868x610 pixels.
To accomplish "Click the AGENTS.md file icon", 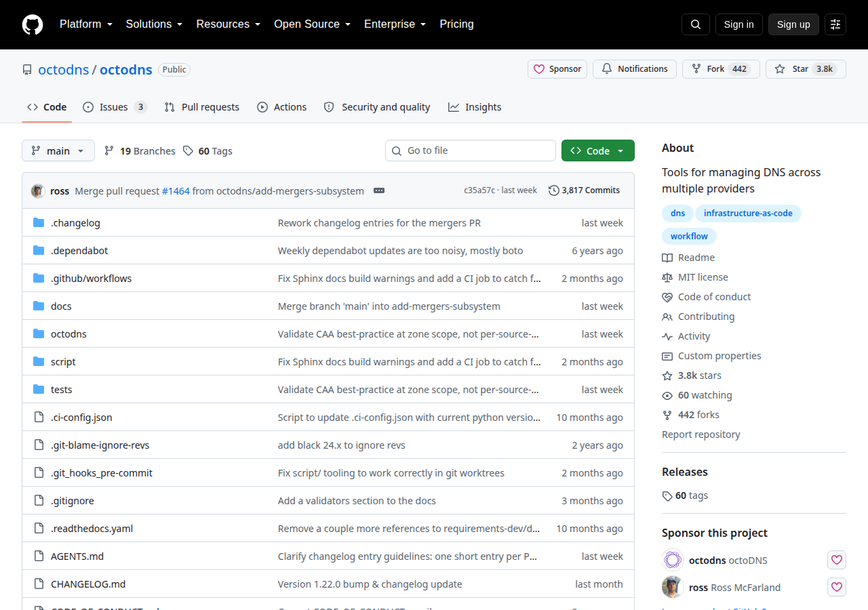I will pyautogui.click(x=39, y=556).
